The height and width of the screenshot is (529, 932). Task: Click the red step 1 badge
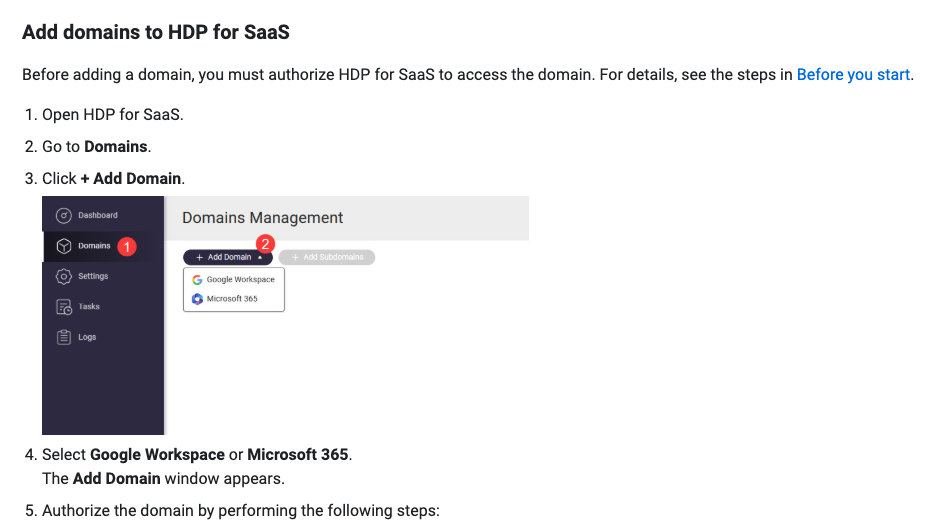point(126,246)
